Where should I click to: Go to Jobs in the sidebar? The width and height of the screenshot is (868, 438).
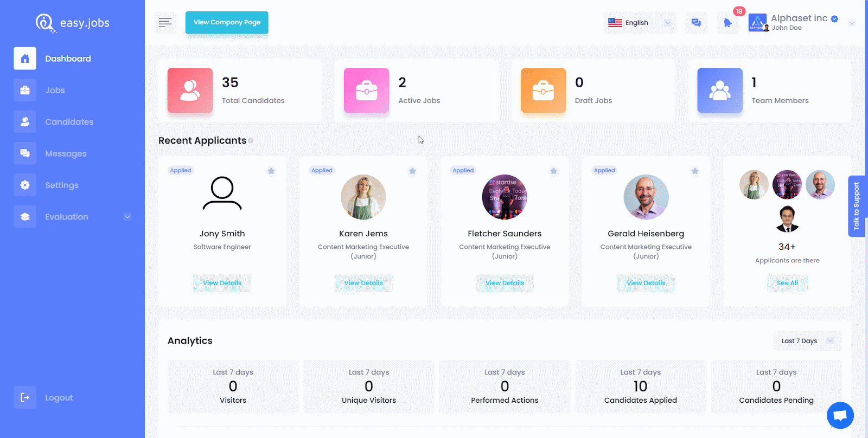coord(55,91)
